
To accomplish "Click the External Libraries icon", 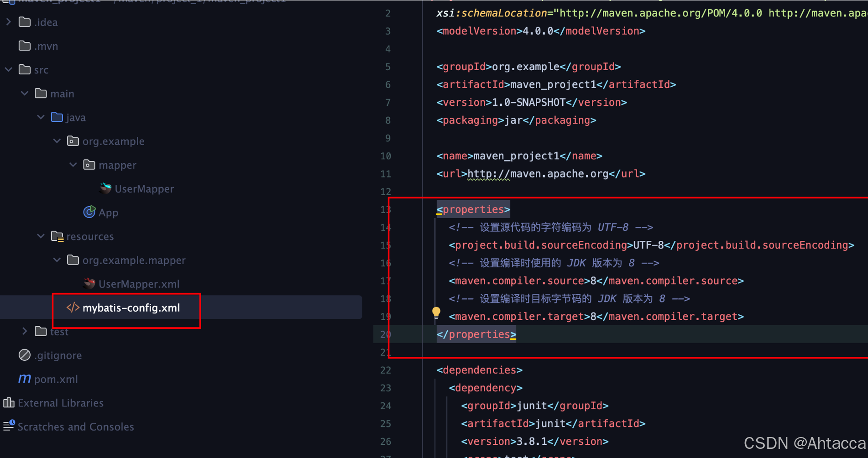I will tap(9, 402).
